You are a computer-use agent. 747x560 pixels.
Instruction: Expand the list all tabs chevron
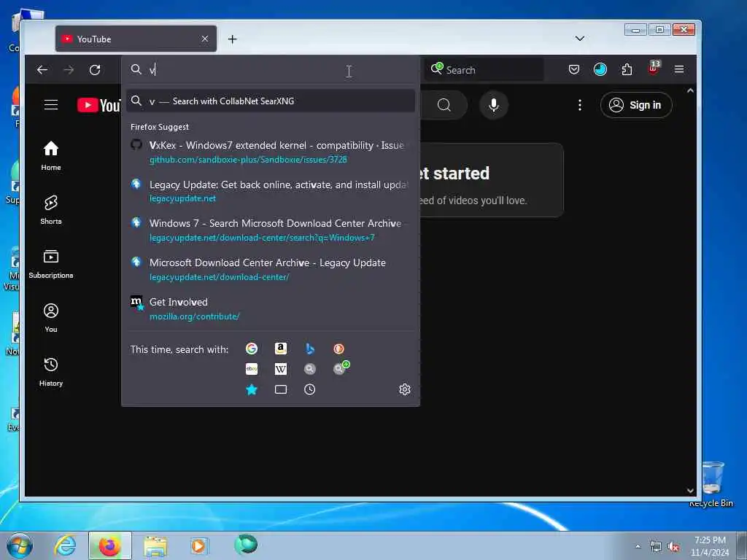580,39
